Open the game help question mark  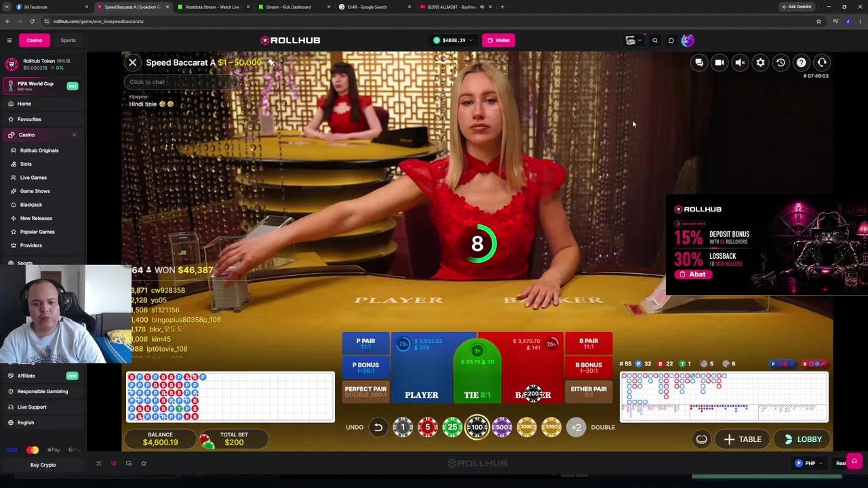pyautogui.click(x=801, y=62)
